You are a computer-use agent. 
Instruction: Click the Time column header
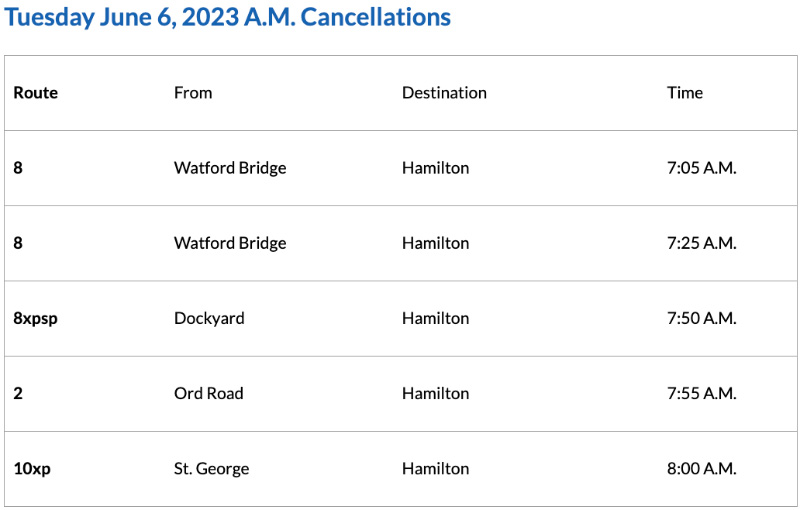(685, 93)
